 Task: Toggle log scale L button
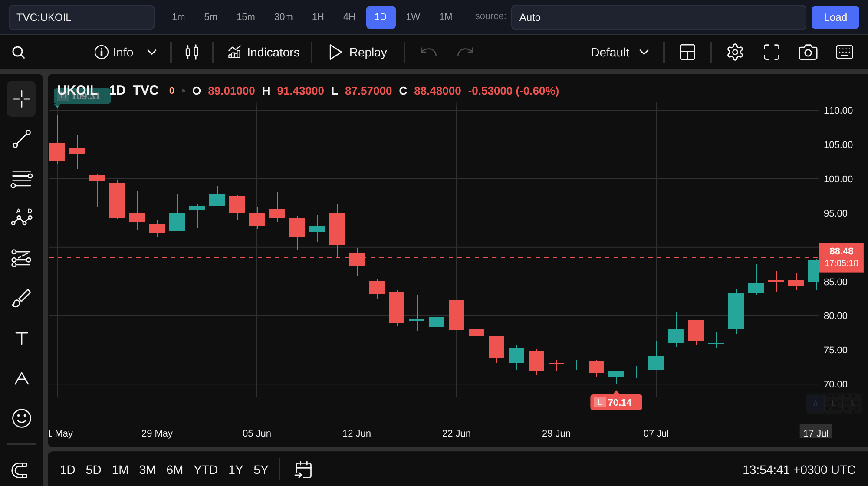pos(833,403)
